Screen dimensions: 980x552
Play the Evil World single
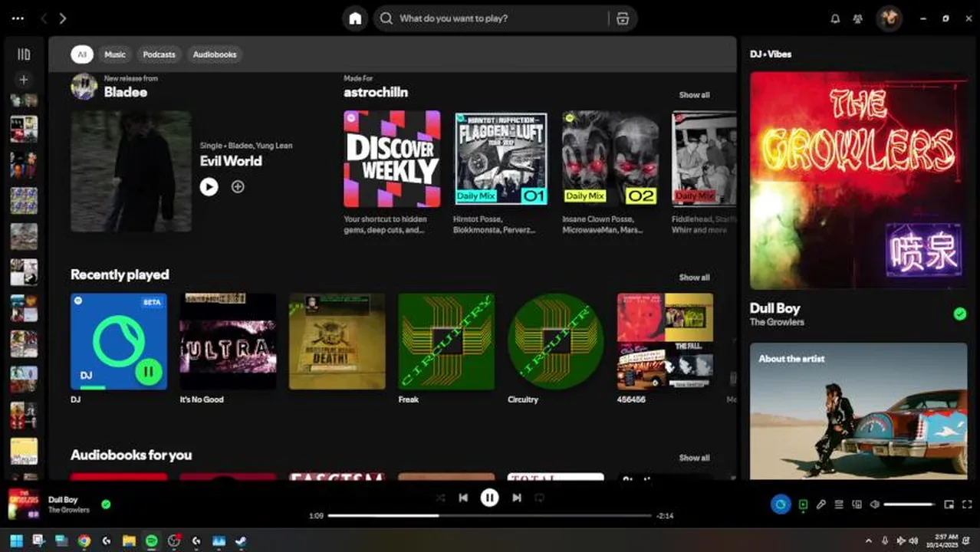(x=209, y=186)
